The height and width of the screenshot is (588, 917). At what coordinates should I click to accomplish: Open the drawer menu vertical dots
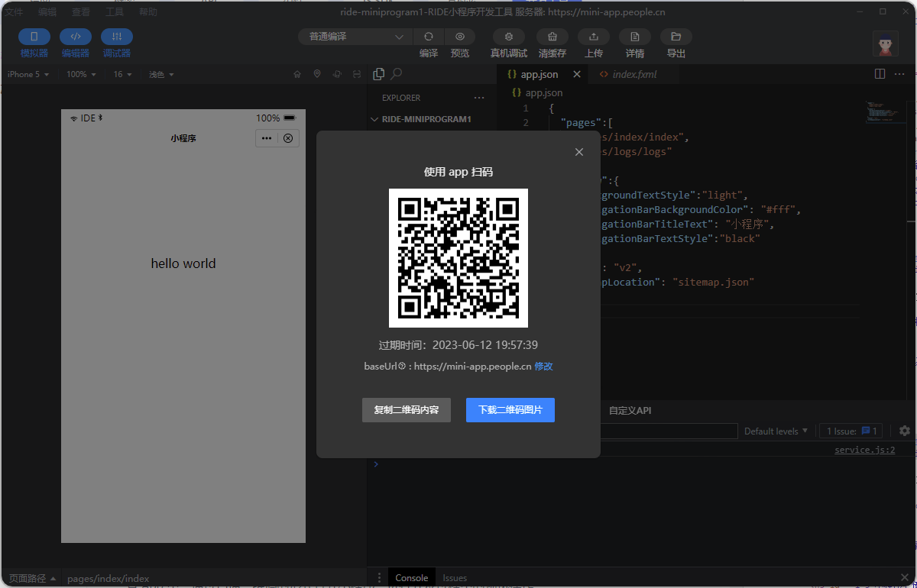(378, 577)
